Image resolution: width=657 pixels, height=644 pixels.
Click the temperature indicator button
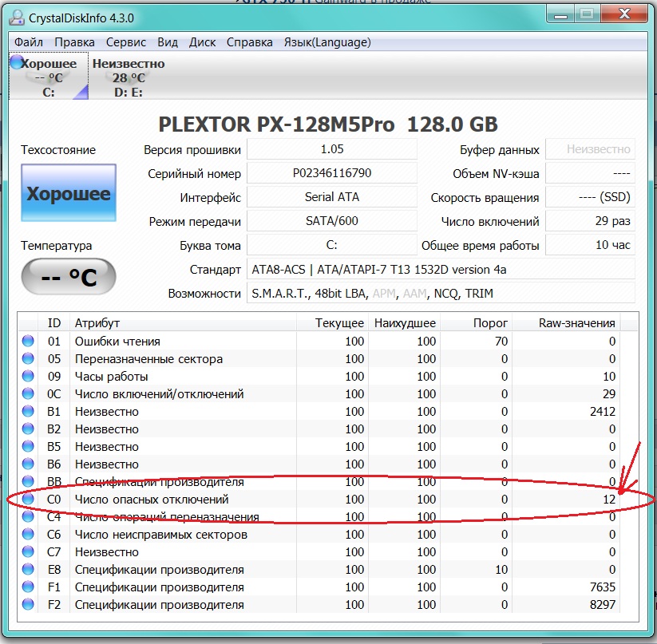[x=69, y=276]
